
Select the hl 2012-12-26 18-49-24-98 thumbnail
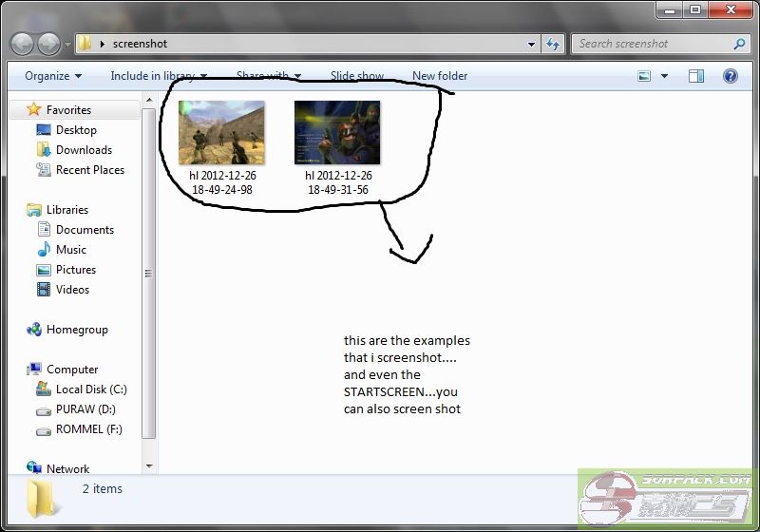coord(222,133)
